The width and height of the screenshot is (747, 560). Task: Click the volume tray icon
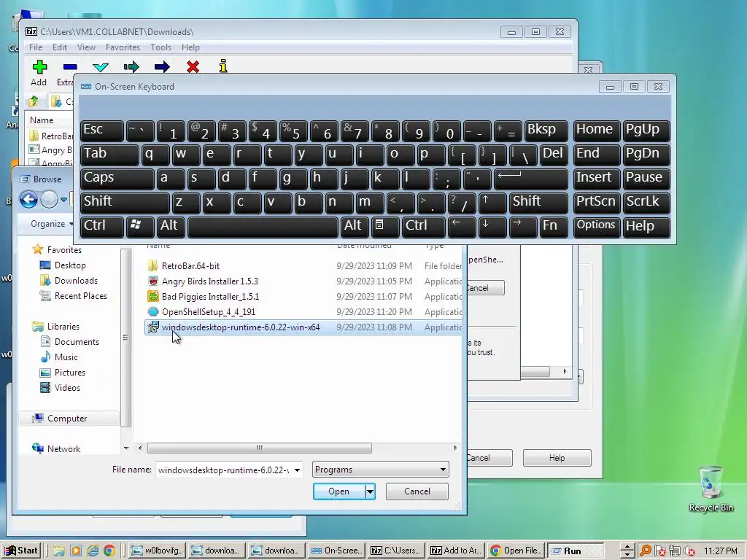point(690,551)
